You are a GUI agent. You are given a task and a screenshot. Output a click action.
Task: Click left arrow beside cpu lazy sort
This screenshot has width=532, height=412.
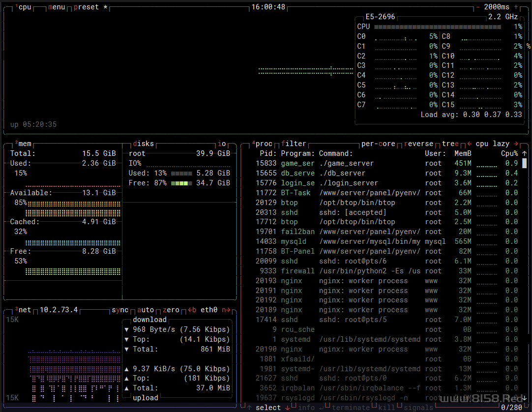(x=469, y=144)
